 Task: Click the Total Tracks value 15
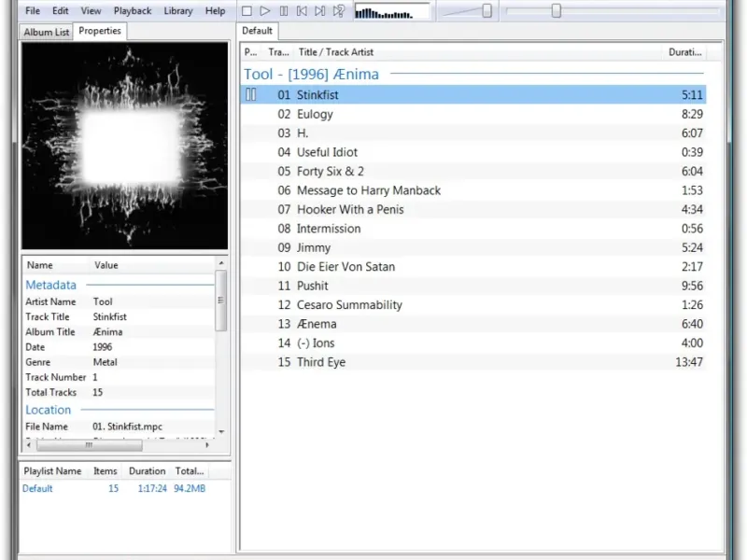point(98,392)
